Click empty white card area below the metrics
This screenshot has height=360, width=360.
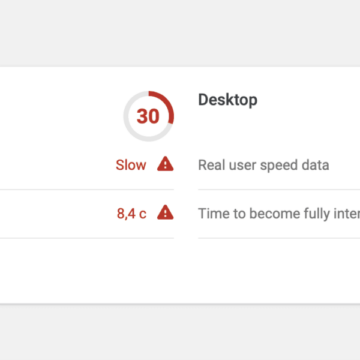tap(180, 271)
